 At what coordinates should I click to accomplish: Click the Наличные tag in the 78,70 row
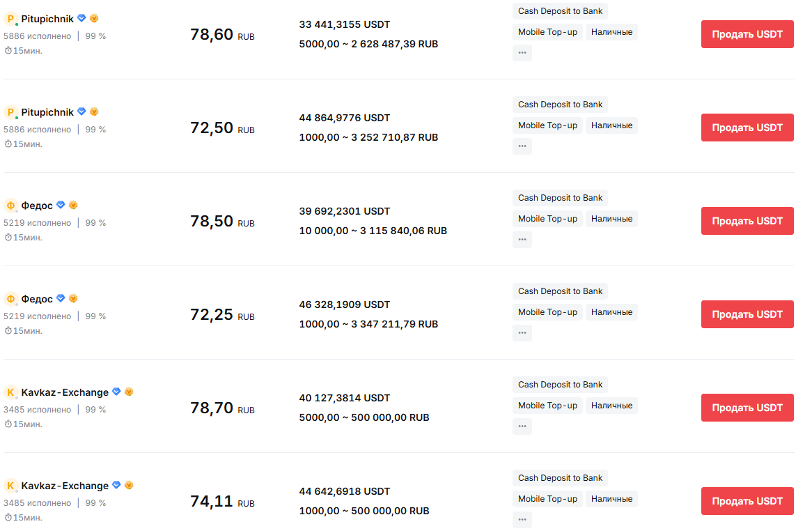coord(611,406)
